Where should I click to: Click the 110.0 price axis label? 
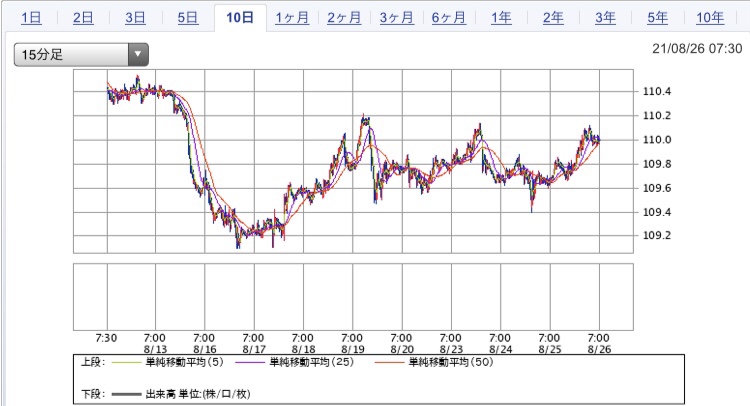657,140
